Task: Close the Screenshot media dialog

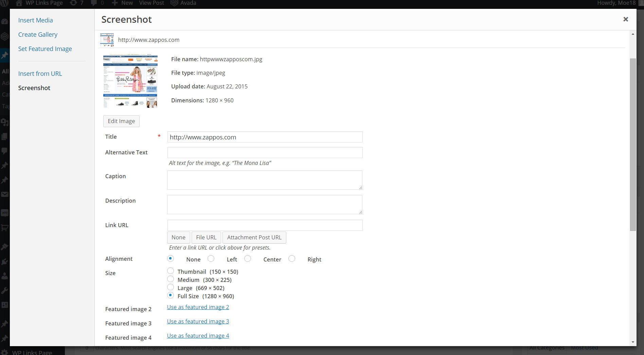Action: [x=626, y=19]
